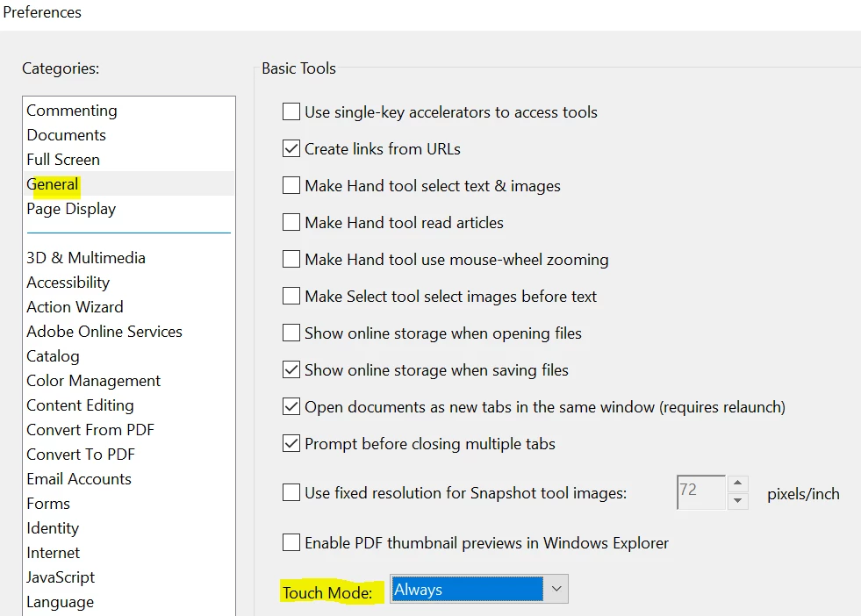Open the Email Accounts category
Image resolution: width=861 pixels, height=616 pixels.
(x=79, y=479)
